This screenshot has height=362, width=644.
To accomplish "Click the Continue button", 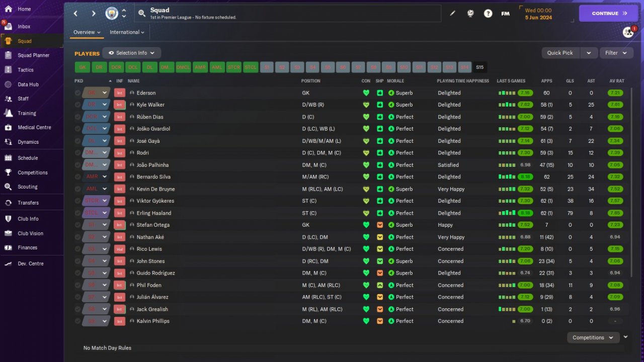I will (608, 14).
